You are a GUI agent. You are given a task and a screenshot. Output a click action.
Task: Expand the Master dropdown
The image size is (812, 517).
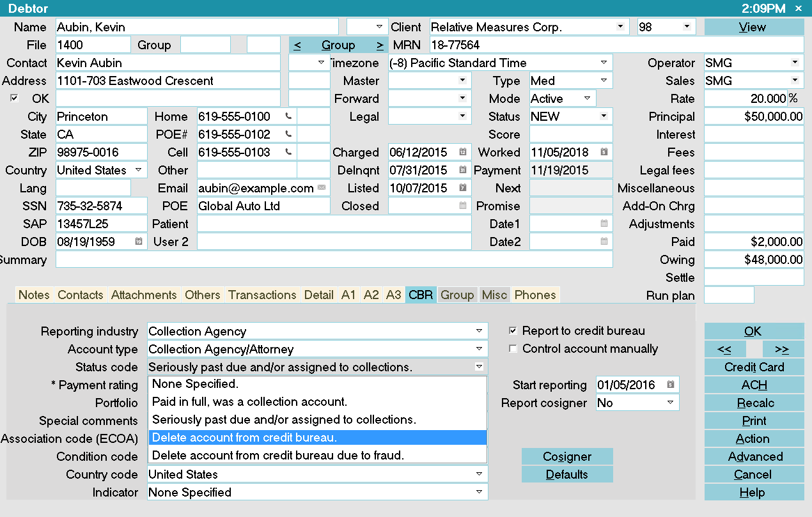point(462,81)
